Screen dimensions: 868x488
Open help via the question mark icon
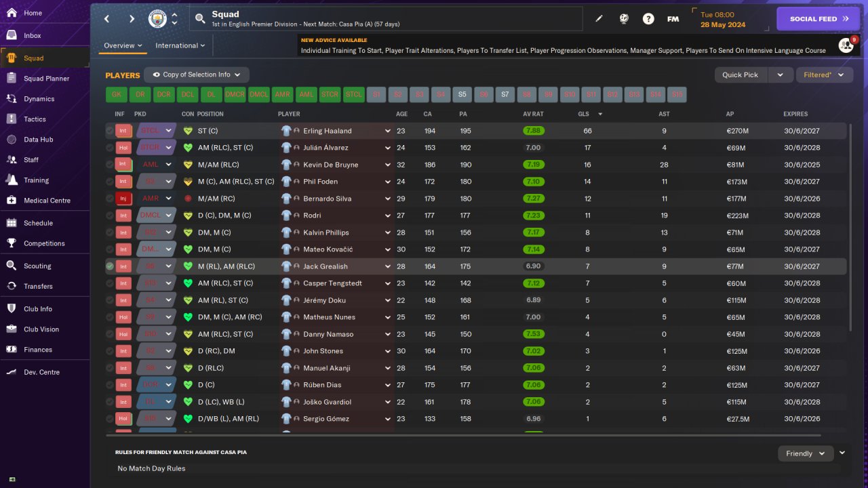tap(648, 19)
